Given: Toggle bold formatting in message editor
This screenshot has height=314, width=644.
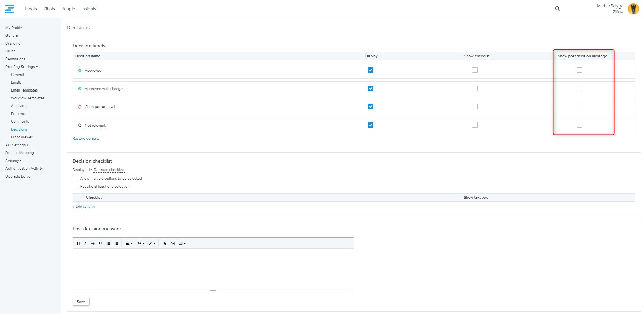Looking at the screenshot, I should pyautogui.click(x=78, y=243).
